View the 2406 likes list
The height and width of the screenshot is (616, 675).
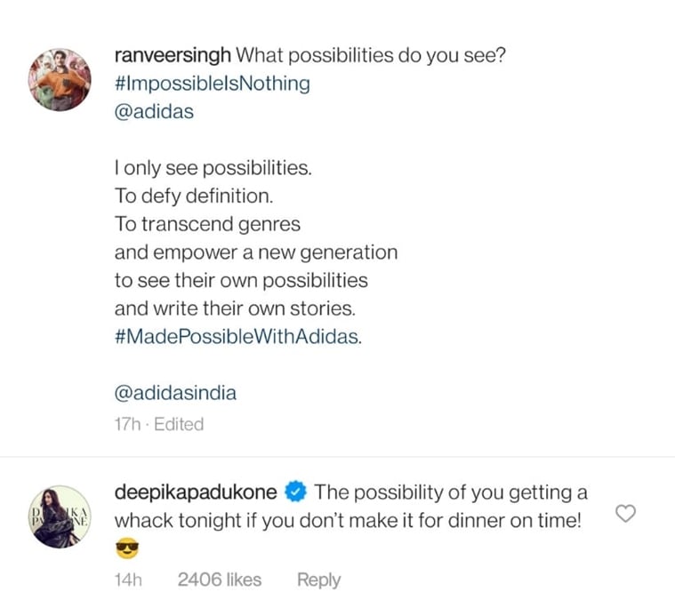coord(220,580)
